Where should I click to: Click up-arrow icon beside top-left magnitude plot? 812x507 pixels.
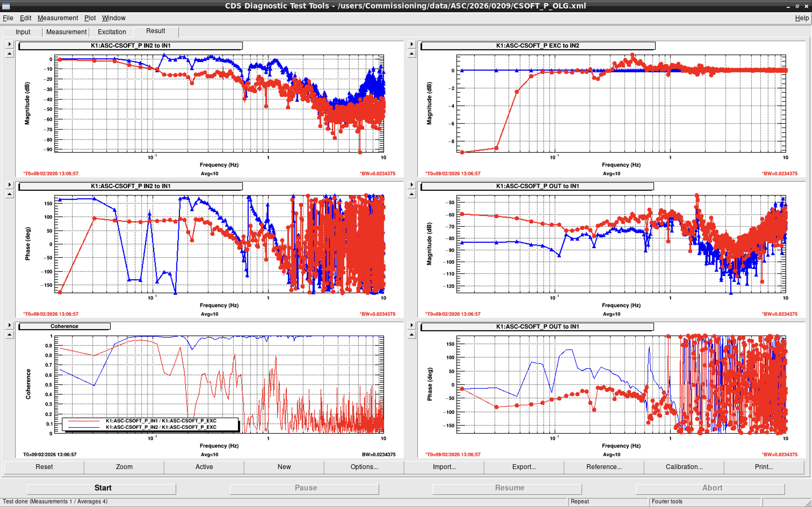pos(9,54)
